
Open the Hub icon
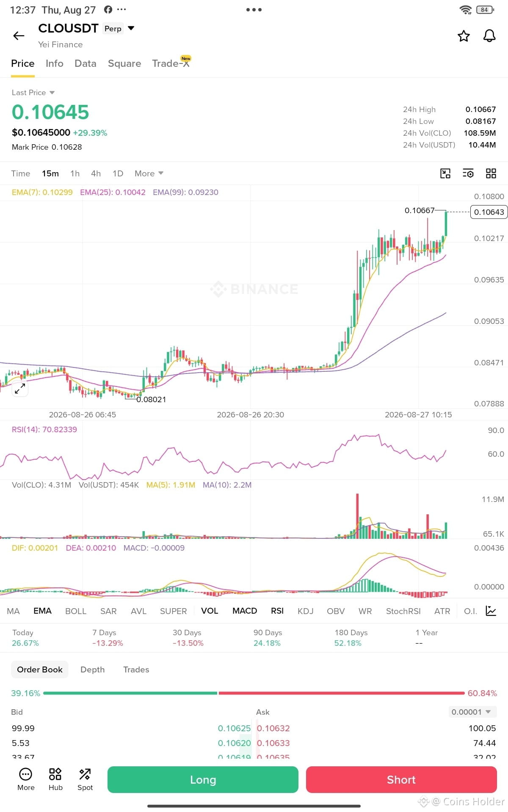tap(55, 779)
